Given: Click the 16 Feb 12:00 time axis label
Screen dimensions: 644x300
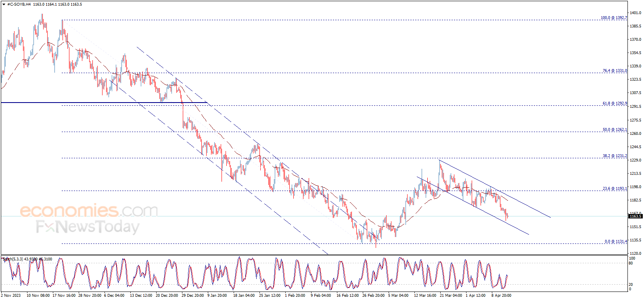Looking at the screenshot, I should [348, 296].
